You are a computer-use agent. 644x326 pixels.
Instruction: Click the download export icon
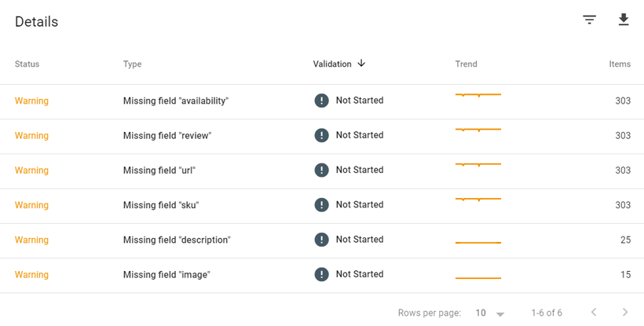click(624, 20)
